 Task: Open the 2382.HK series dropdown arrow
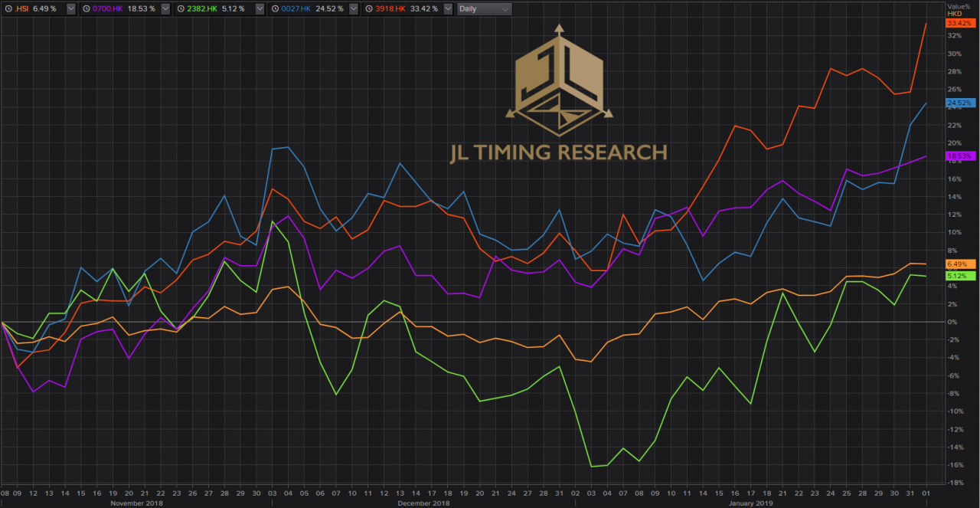259,9
